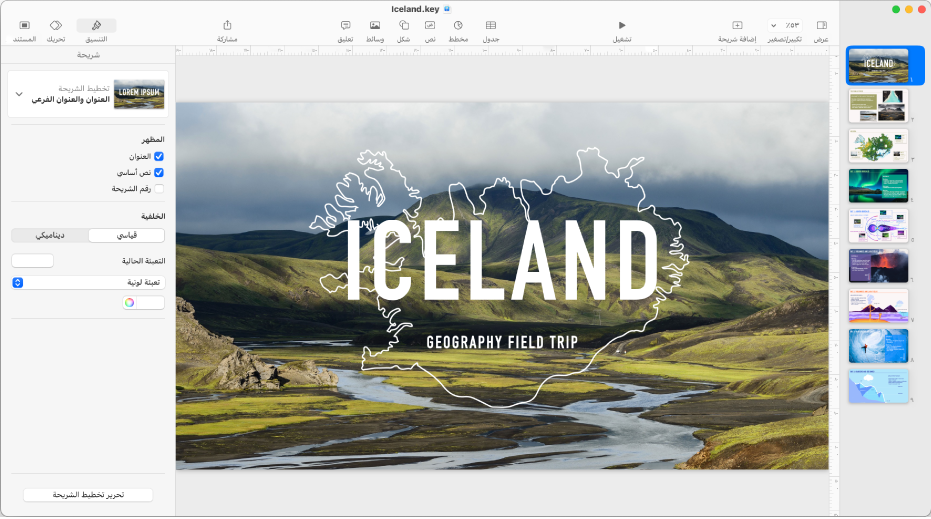Open the Shape (شكل) toolbar menu

point(404,26)
